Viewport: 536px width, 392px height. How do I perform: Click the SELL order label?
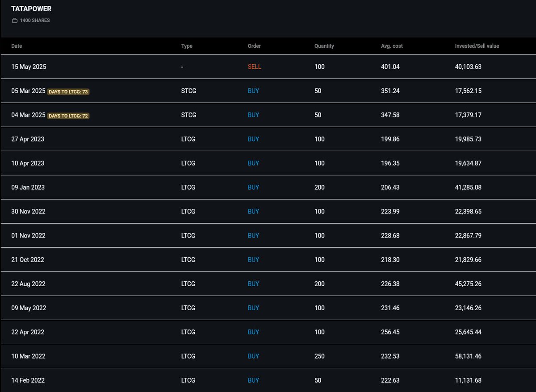click(255, 67)
